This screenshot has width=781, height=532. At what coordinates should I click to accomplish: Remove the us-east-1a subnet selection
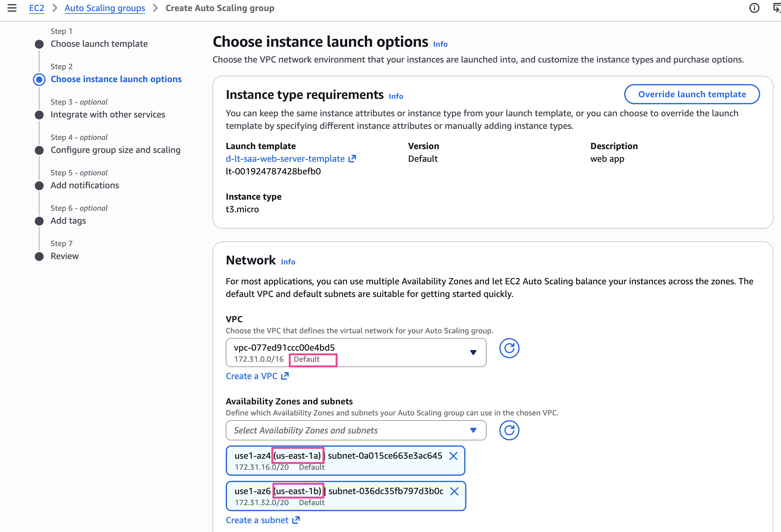(x=453, y=456)
